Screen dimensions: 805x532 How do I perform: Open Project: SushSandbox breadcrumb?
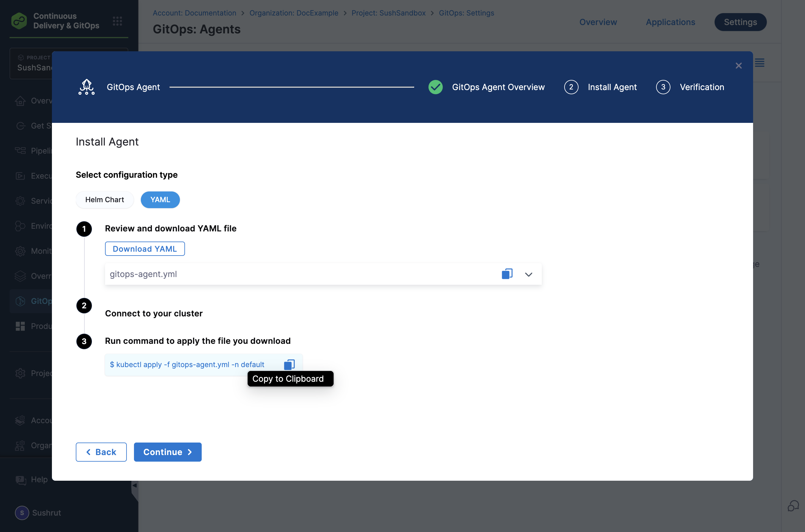[x=388, y=13]
